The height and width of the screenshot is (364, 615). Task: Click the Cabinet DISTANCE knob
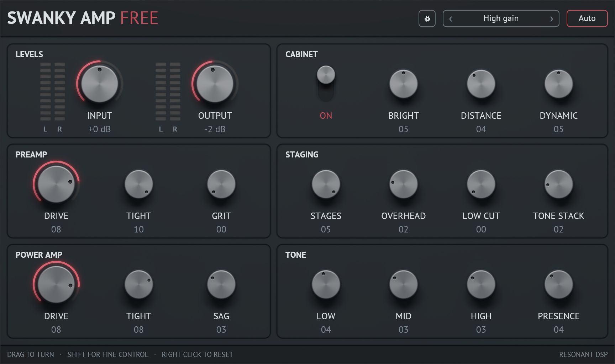point(481,84)
